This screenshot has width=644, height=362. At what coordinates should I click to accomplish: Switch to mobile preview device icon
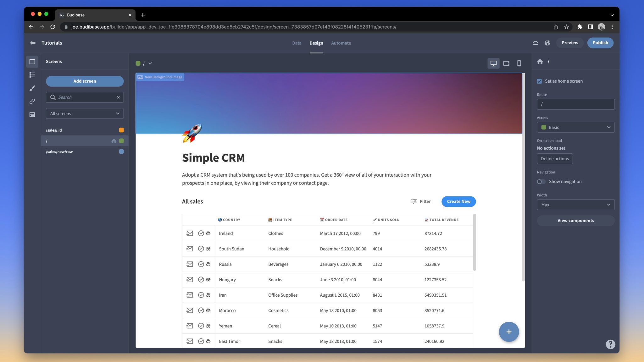(x=519, y=63)
